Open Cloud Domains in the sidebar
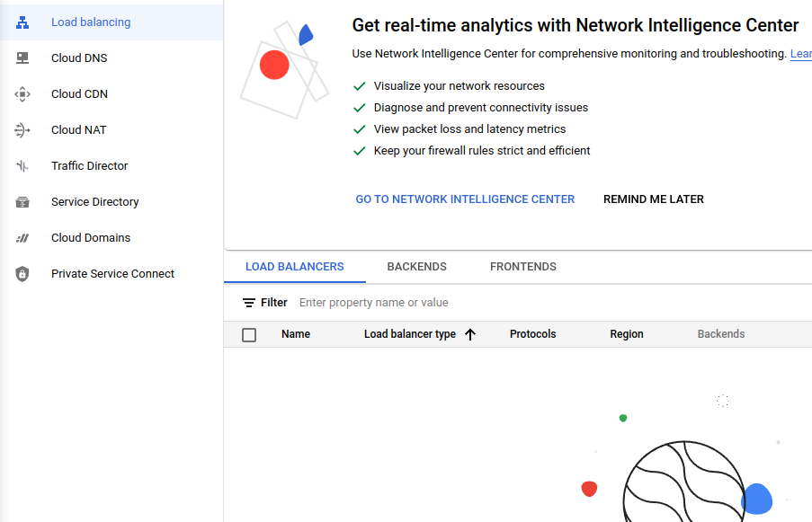 [x=112, y=238]
